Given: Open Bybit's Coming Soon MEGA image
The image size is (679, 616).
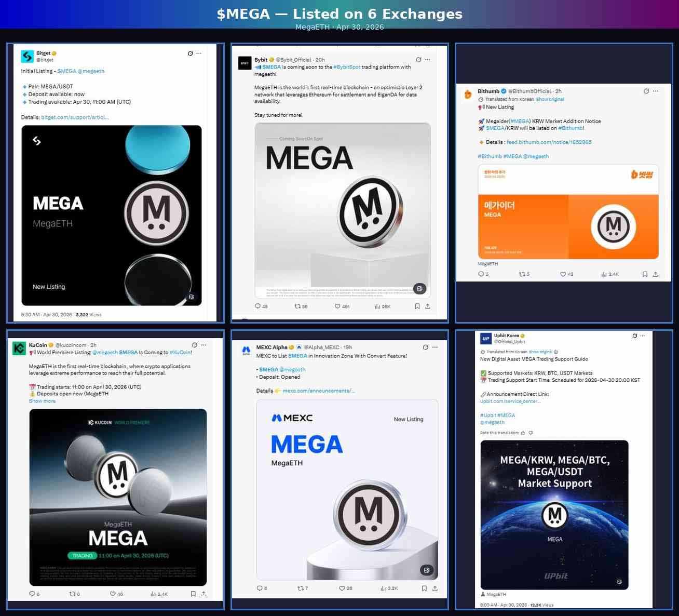Looking at the screenshot, I should [x=343, y=210].
